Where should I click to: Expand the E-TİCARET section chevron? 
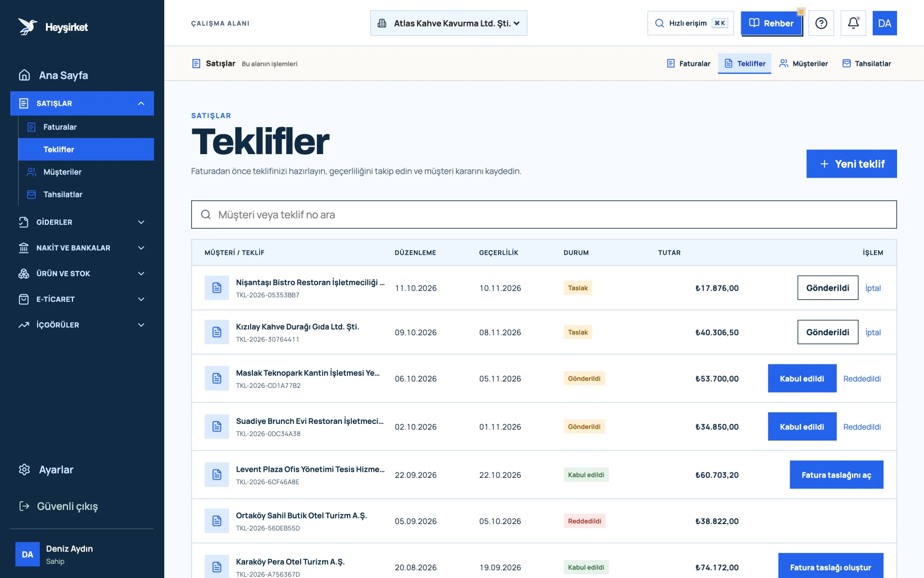(x=141, y=299)
